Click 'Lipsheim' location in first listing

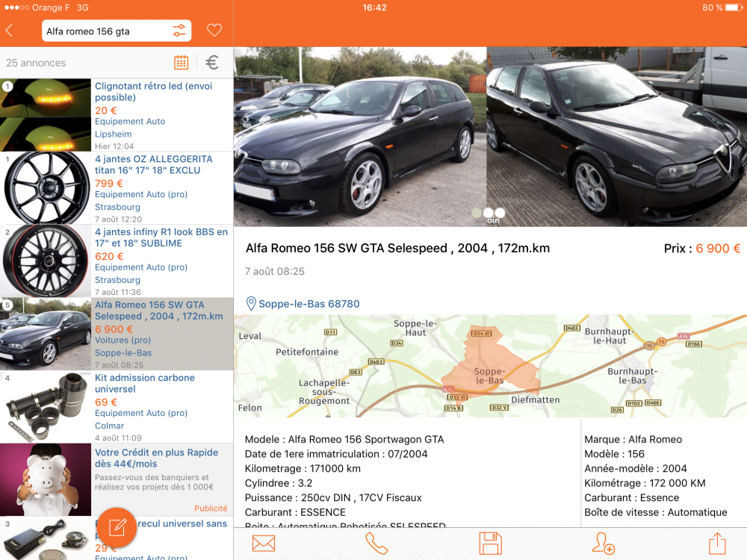(113, 134)
